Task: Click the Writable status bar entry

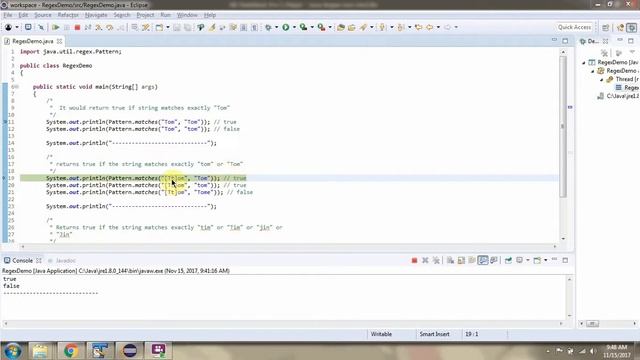Action: pos(381,334)
